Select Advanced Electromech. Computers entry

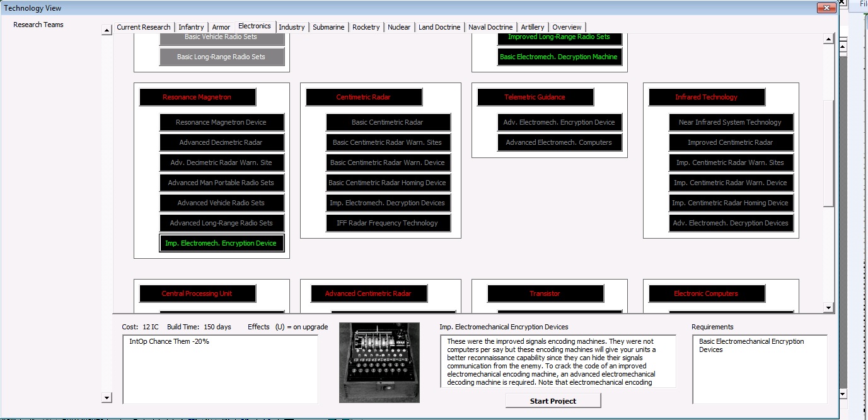pos(559,142)
